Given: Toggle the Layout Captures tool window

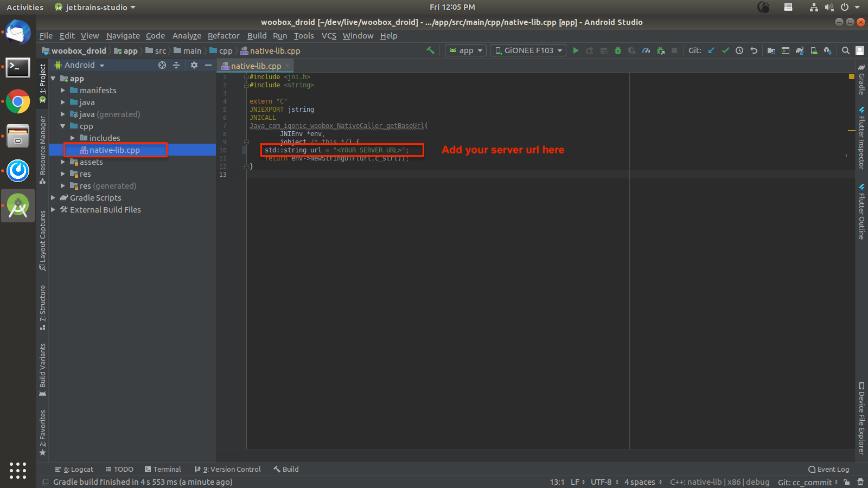Looking at the screenshot, I should pos(43,241).
